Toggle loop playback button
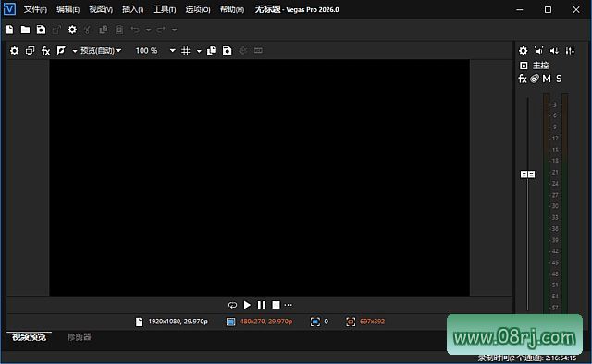The image size is (592, 364). [232, 305]
